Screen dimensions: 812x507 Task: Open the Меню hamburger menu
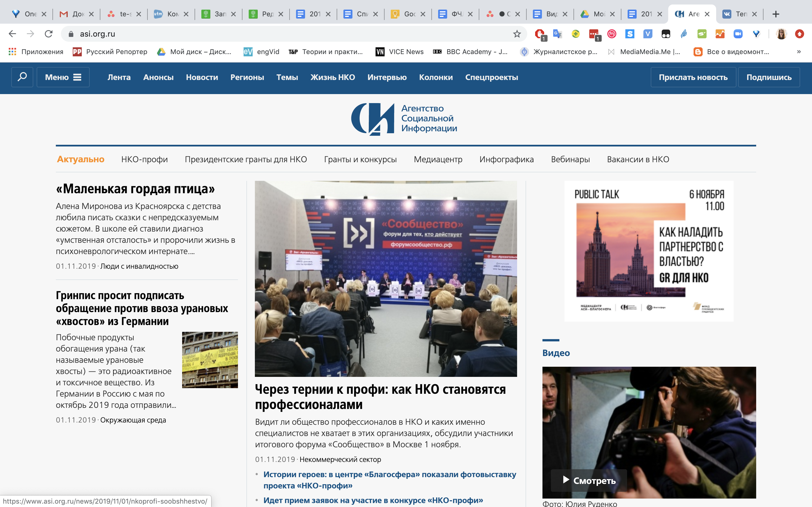(63, 77)
